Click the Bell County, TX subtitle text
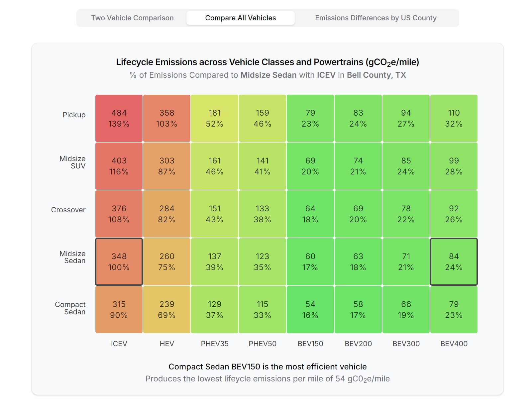The height and width of the screenshot is (404, 532). (376, 75)
